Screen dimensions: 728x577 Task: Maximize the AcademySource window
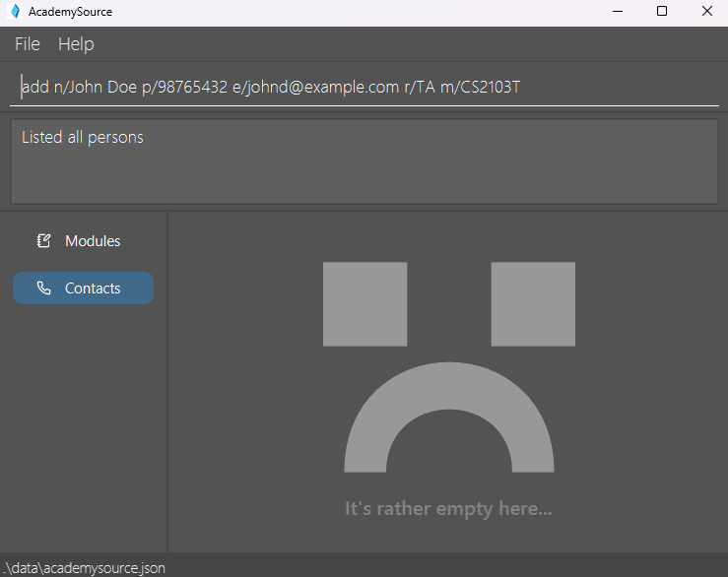pyautogui.click(x=662, y=12)
